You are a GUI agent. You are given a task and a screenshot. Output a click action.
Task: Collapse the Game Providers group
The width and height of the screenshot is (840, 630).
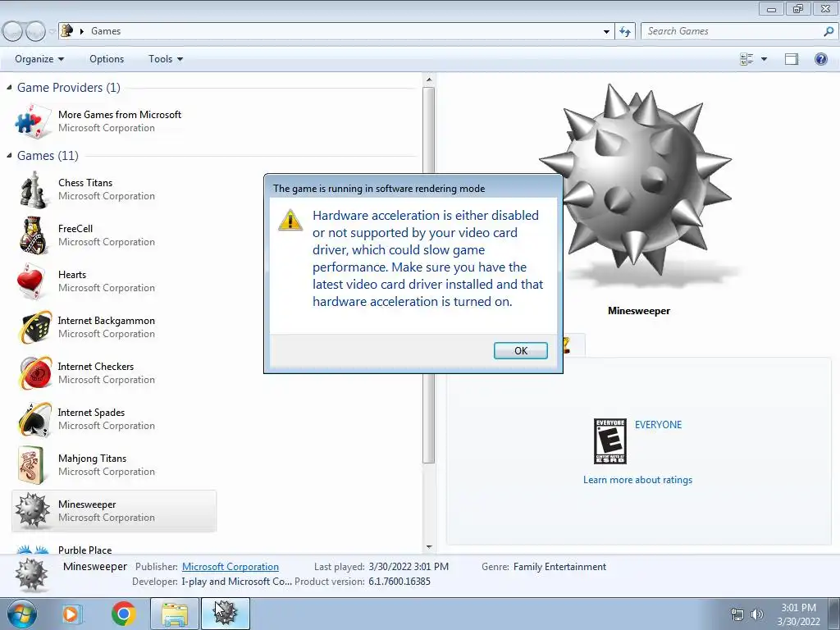pyautogui.click(x=9, y=87)
